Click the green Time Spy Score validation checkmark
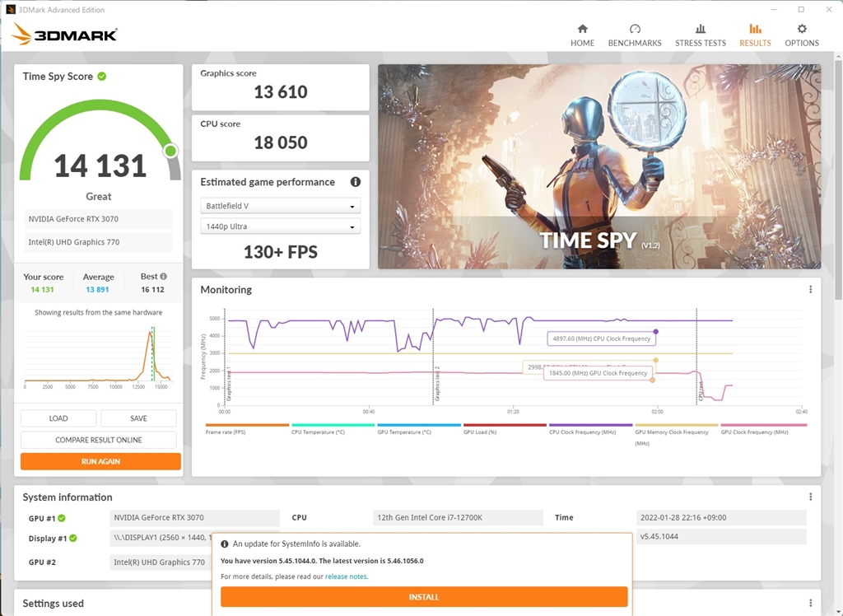The width and height of the screenshot is (843, 616). pos(101,77)
